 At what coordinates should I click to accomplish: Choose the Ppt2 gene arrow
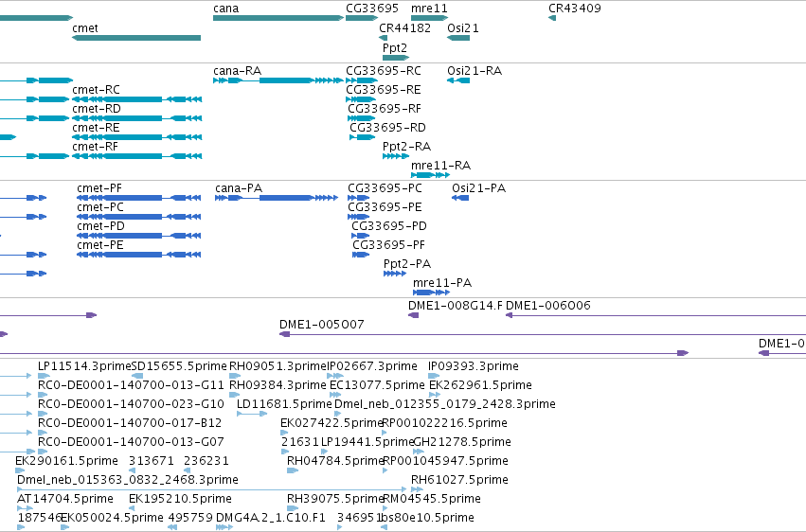396,58
